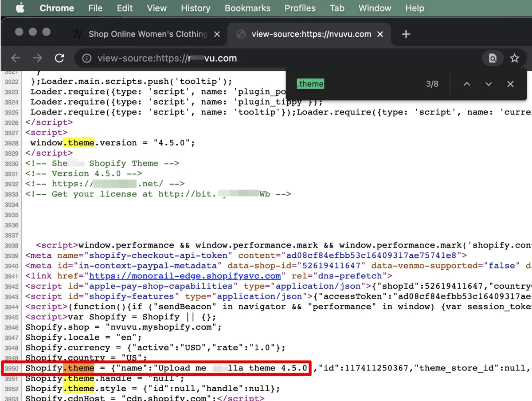The width and height of the screenshot is (532, 401).
Task: Go to previous find result with up chevron
Action: pyautogui.click(x=467, y=84)
